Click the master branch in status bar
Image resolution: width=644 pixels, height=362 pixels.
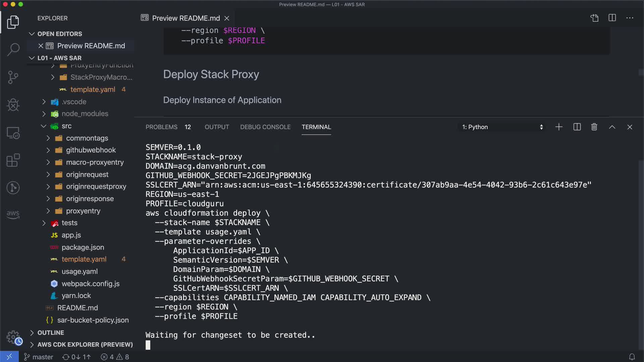[x=39, y=357]
